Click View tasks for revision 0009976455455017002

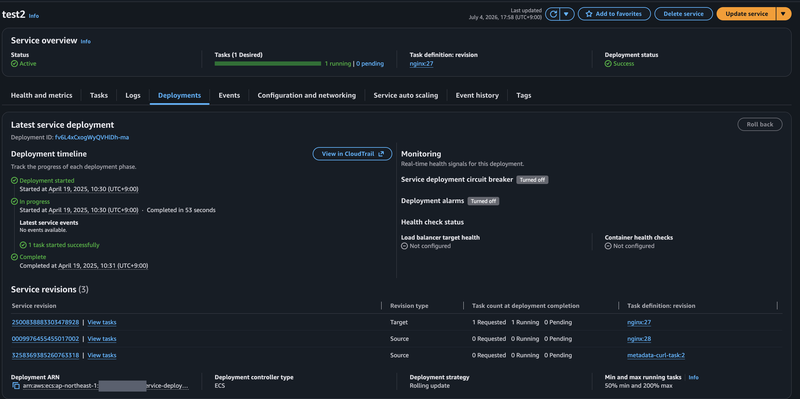102,339
